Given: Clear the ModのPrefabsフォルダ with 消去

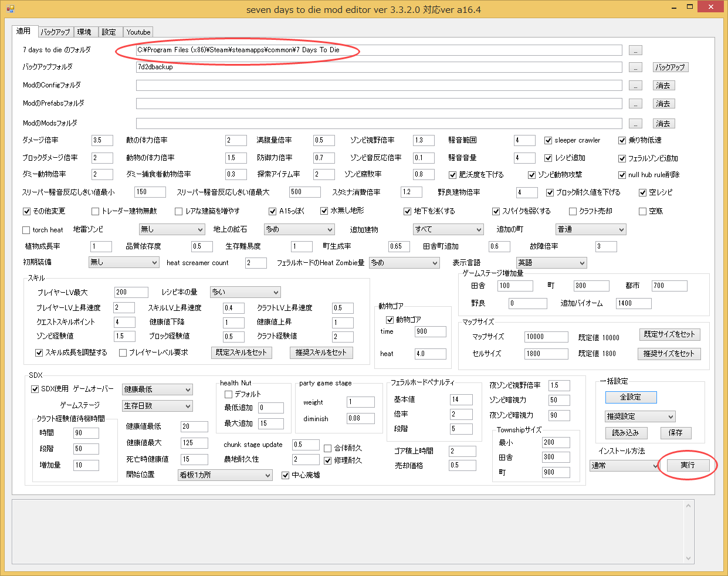Looking at the screenshot, I should pyautogui.click(x=663, y=104).
